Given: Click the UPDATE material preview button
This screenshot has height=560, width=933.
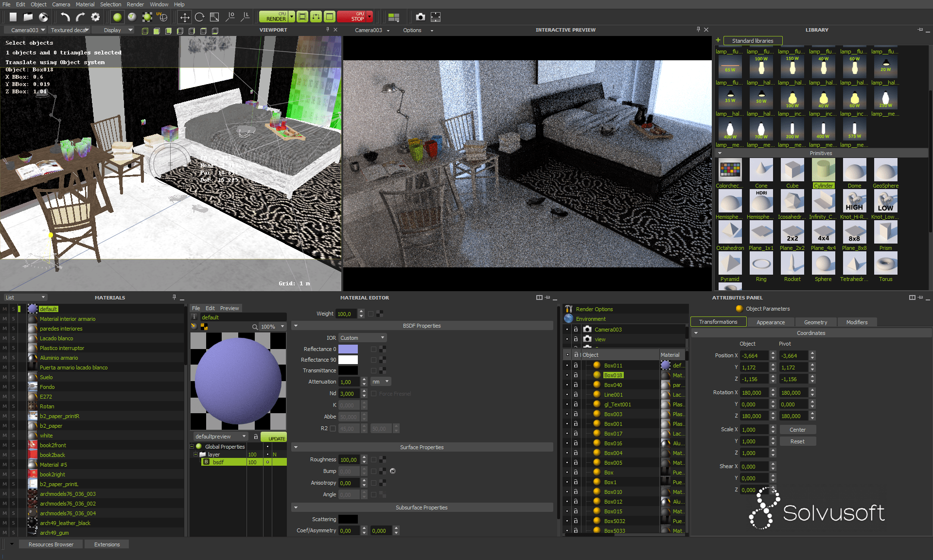Looking at the screenshot, I should point(274,437).
